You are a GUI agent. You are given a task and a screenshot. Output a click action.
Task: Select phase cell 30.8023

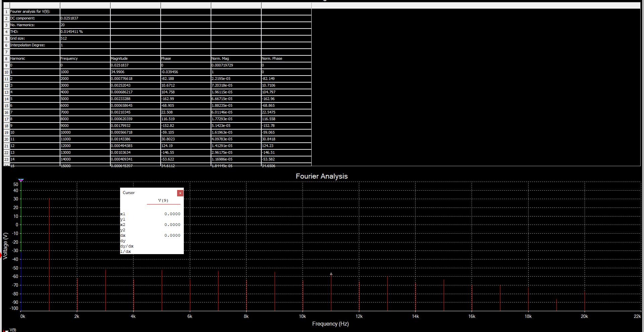(186, 139)
